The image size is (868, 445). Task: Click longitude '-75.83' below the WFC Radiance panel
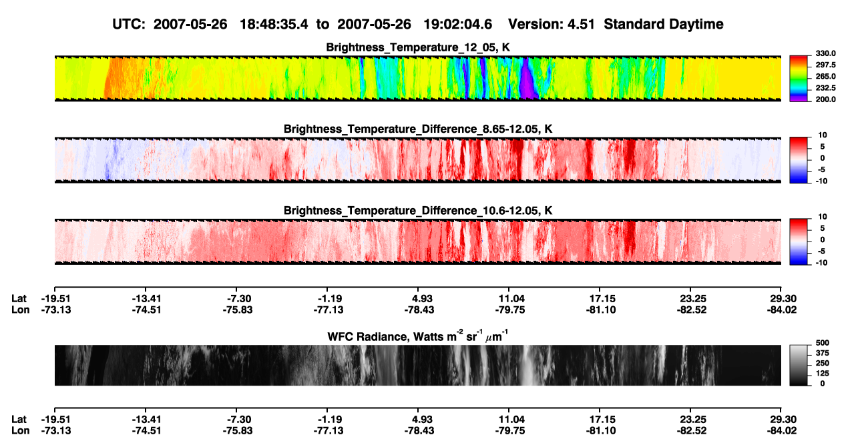pos(237,430)
